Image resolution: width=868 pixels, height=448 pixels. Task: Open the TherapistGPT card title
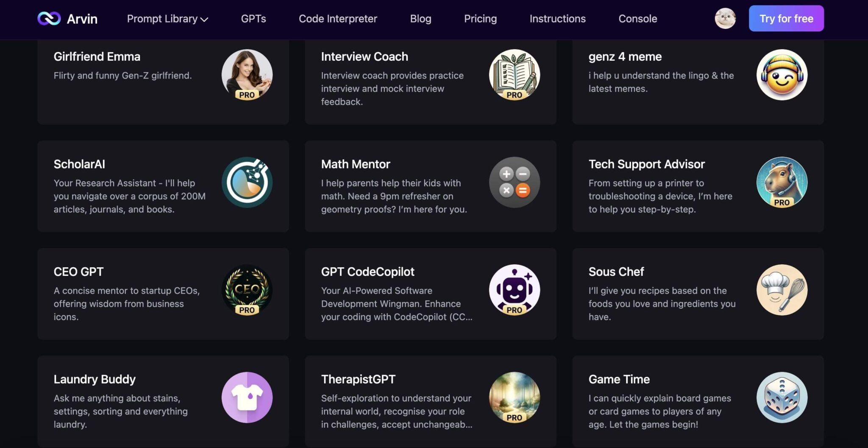tap(358, 379)
